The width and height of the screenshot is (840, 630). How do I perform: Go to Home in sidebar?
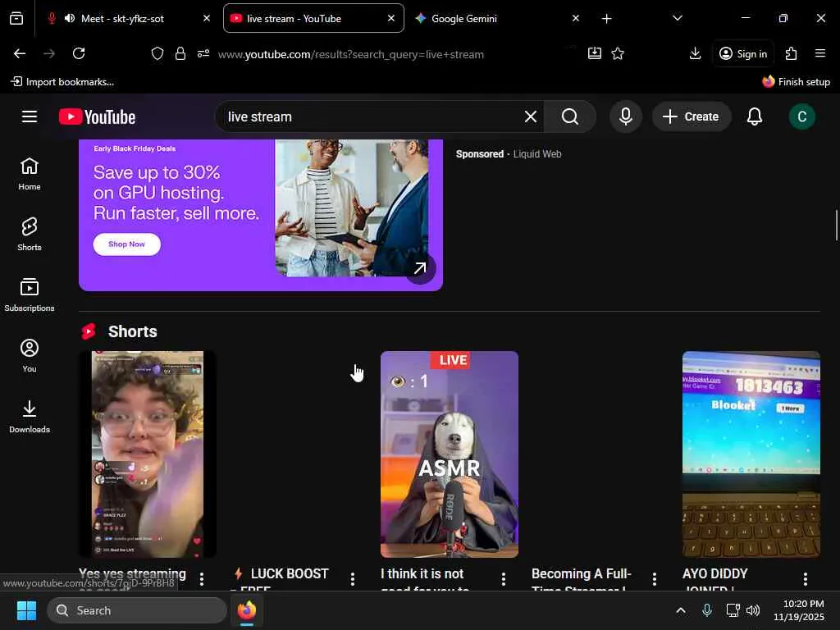[30, 174]
